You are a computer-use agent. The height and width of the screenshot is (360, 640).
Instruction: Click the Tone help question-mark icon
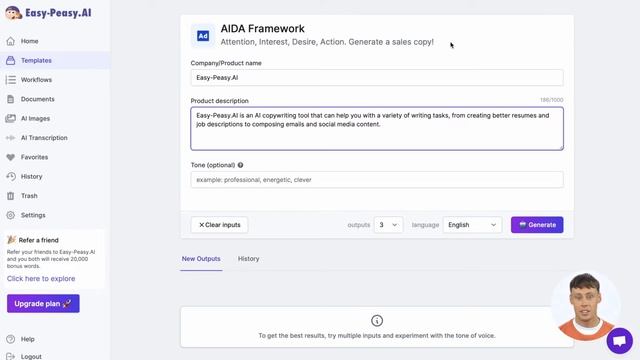pyautogui.click(x=240, y=165)
